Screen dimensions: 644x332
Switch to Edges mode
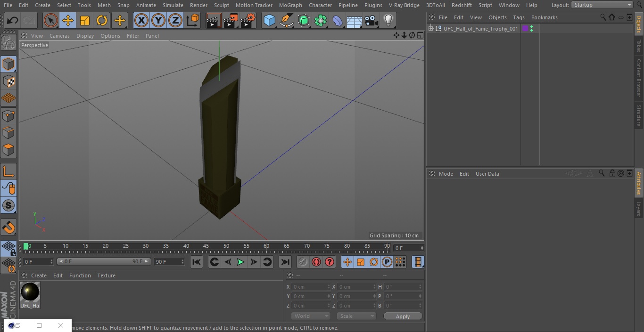(x=8, y=133)
